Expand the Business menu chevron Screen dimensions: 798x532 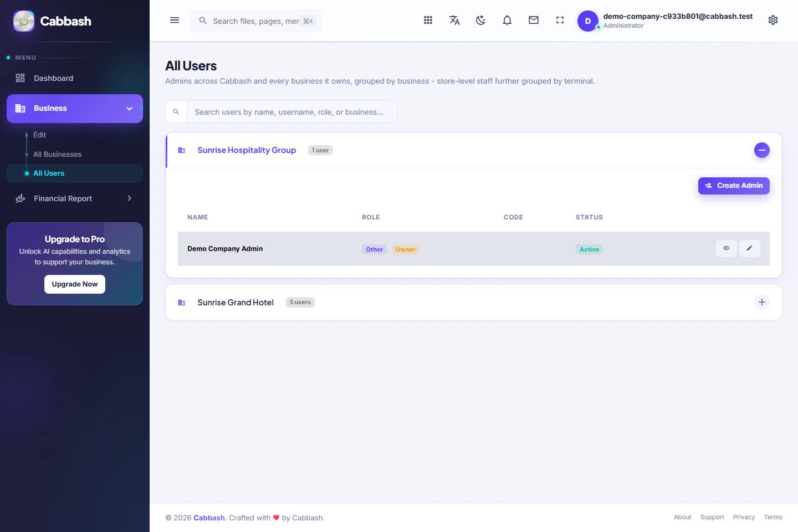point(129,109)
